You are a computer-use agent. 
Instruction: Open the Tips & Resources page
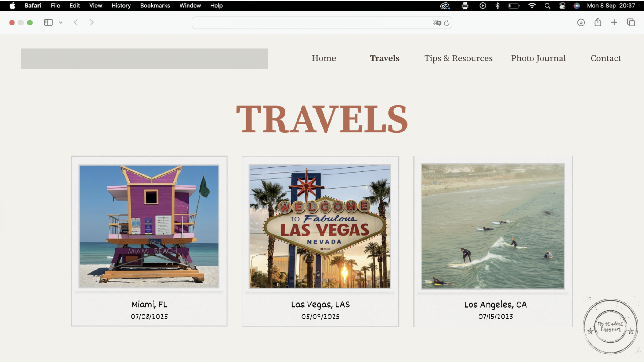coord(458,58)
